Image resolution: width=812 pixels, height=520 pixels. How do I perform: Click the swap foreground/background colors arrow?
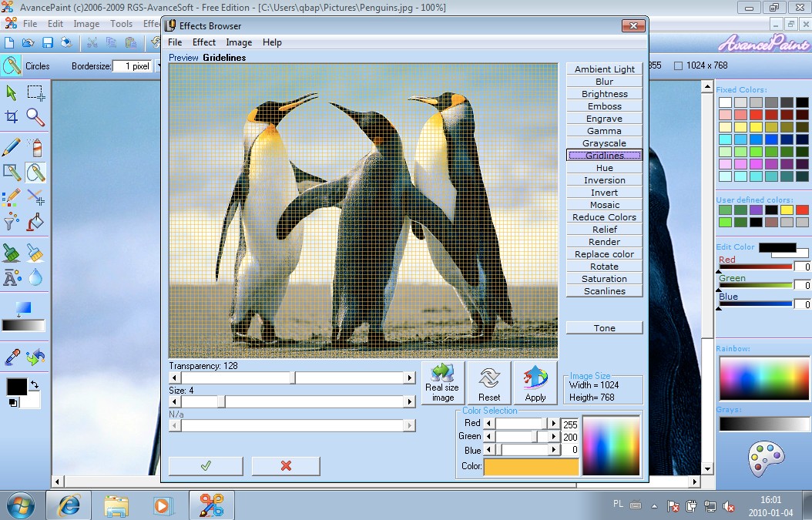click(35, 384)
